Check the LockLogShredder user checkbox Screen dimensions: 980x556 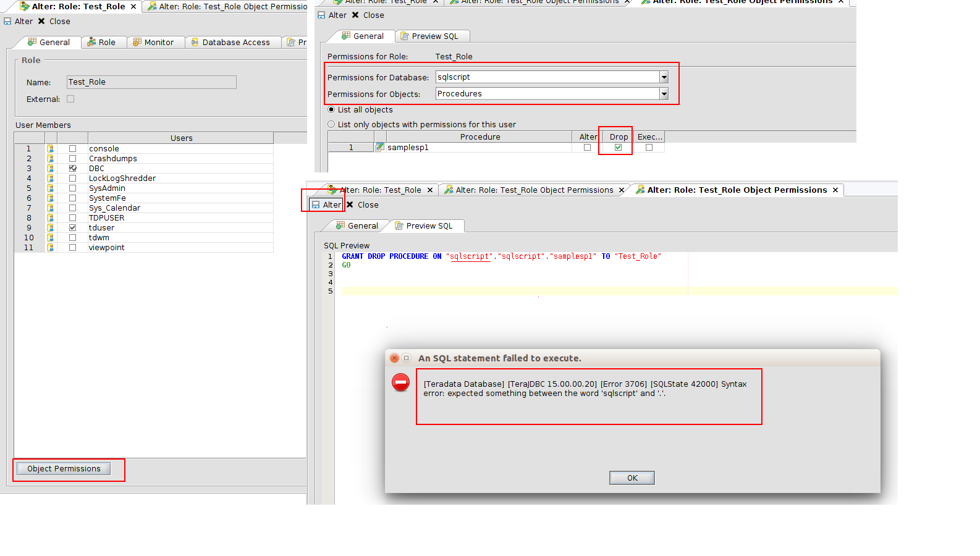(72, 179)
